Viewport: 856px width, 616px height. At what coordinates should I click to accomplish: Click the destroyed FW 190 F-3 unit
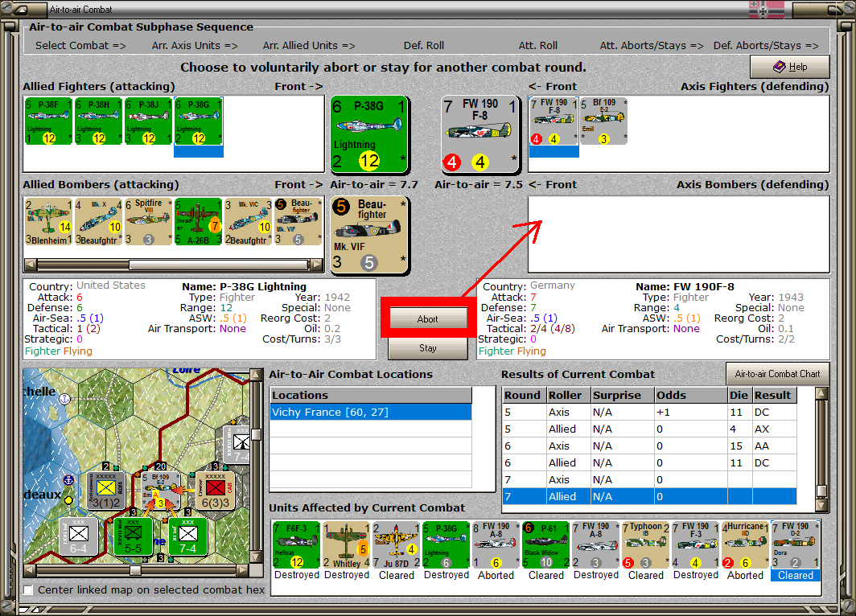695,544
